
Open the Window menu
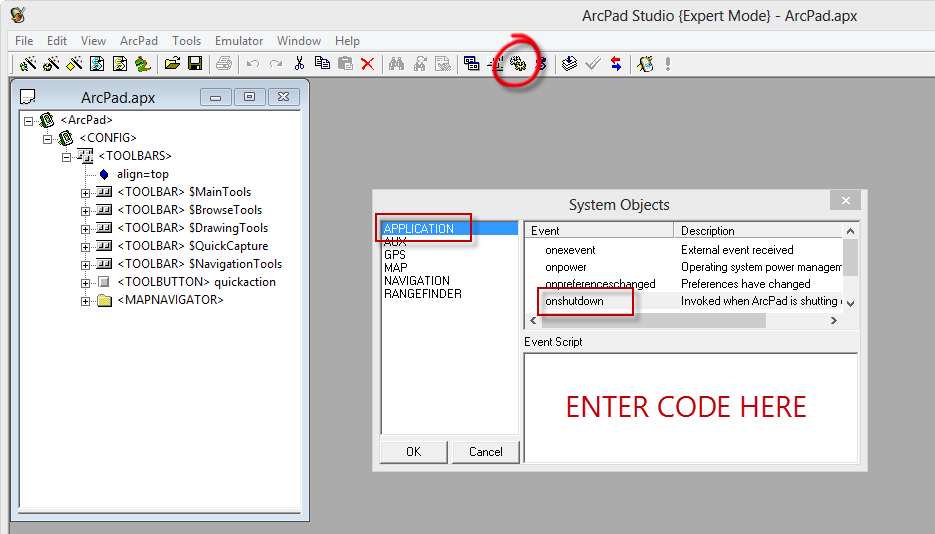pos(299,41)
